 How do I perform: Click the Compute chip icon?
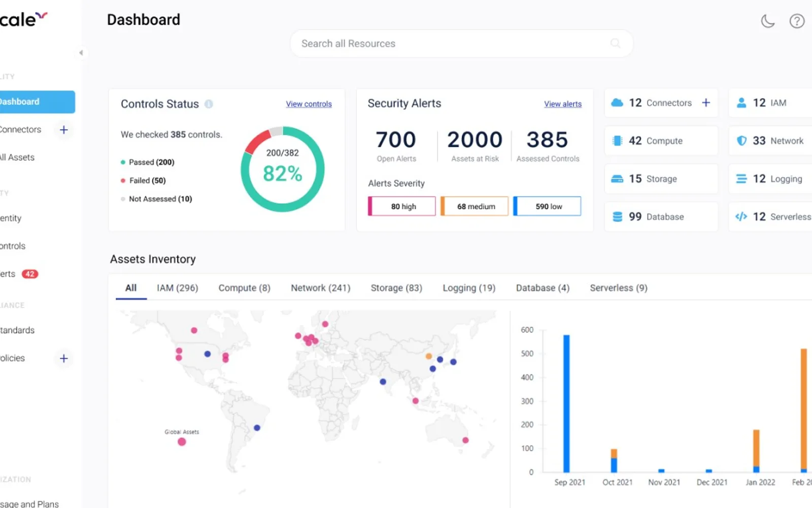tap(617, 141)
